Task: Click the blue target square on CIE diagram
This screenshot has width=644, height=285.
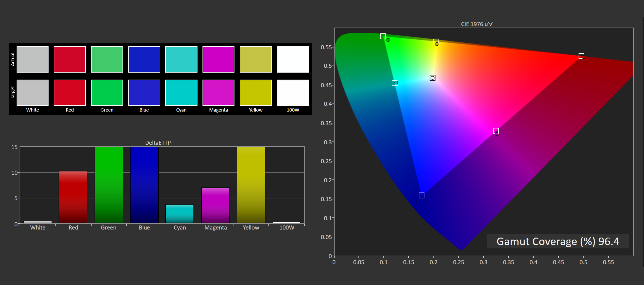Action: (421, 195)
